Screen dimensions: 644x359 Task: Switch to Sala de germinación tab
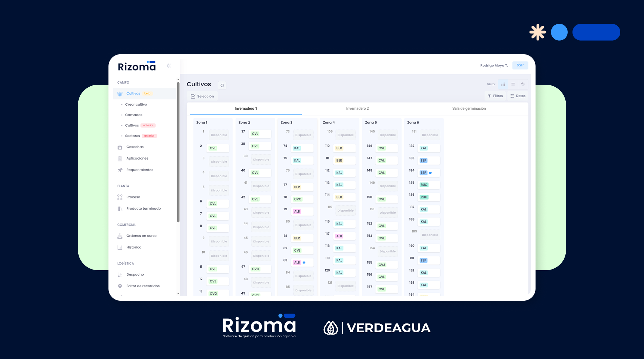pos(469,109)
